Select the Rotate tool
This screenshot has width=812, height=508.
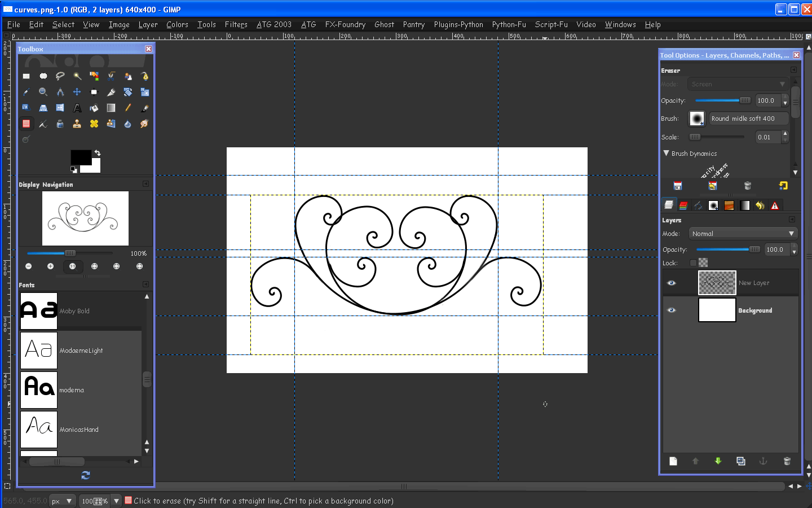tap(127, 91)
